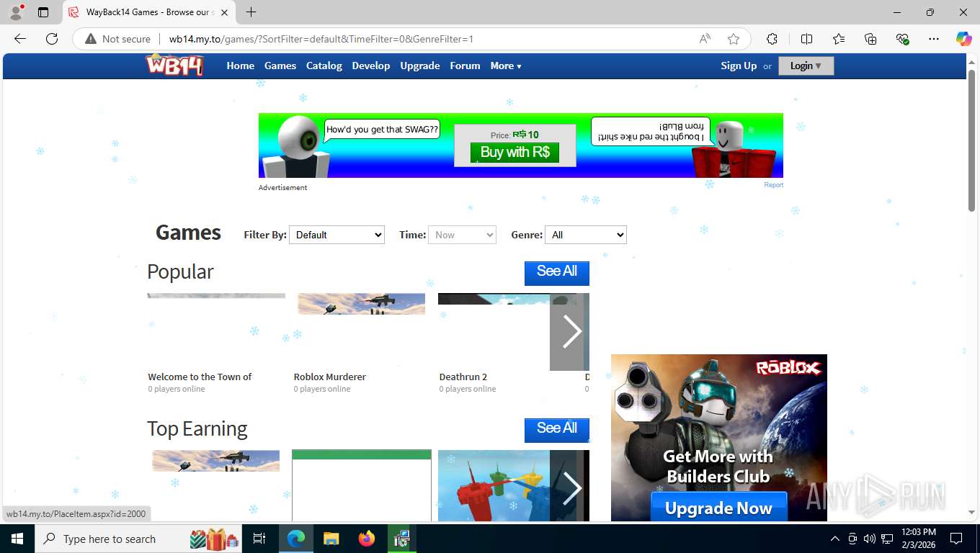Open Catalog in the navigation bar
980x553 pixels.
coord(324,66)
